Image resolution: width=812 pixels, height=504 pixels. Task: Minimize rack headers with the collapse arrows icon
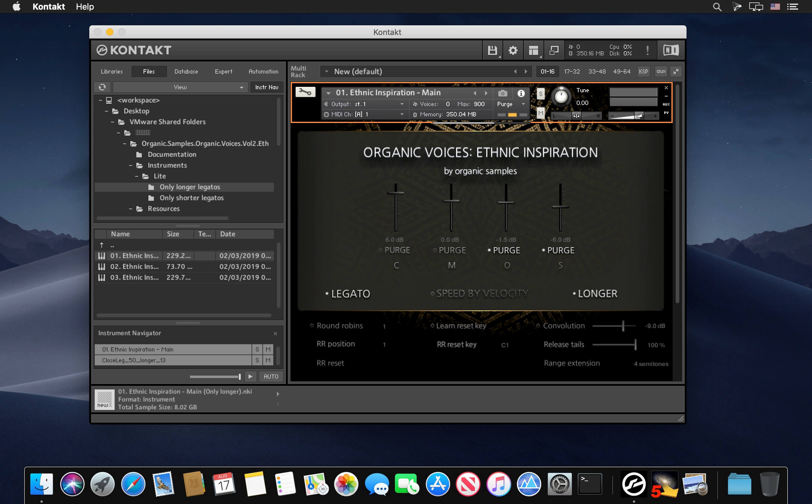pyautogui.click(x=676, y=71)
